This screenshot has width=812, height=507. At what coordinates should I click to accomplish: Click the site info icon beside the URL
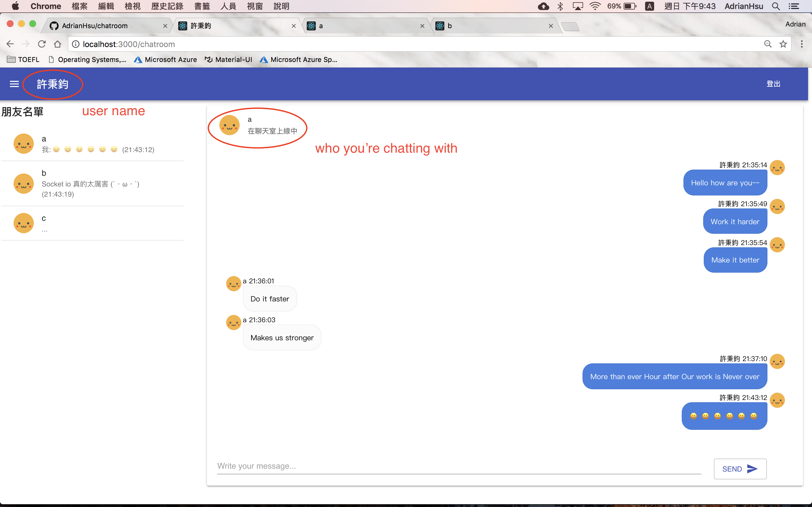coord(76,44)
